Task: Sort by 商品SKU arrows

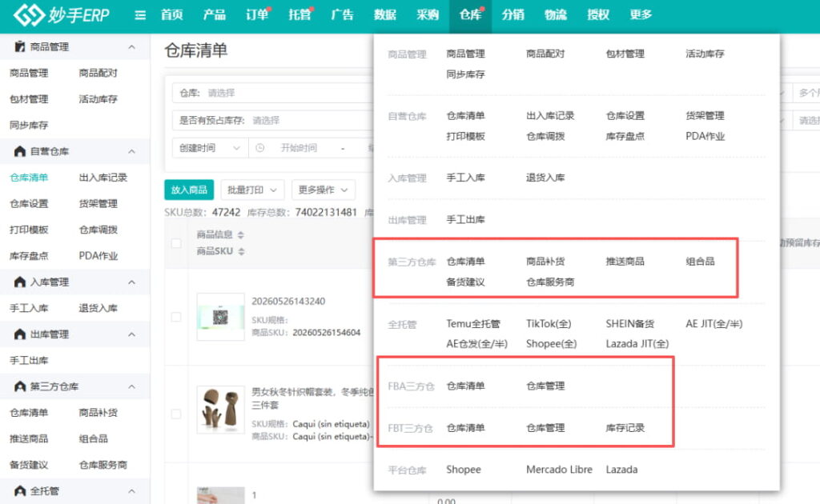Action: coord(241,251)
